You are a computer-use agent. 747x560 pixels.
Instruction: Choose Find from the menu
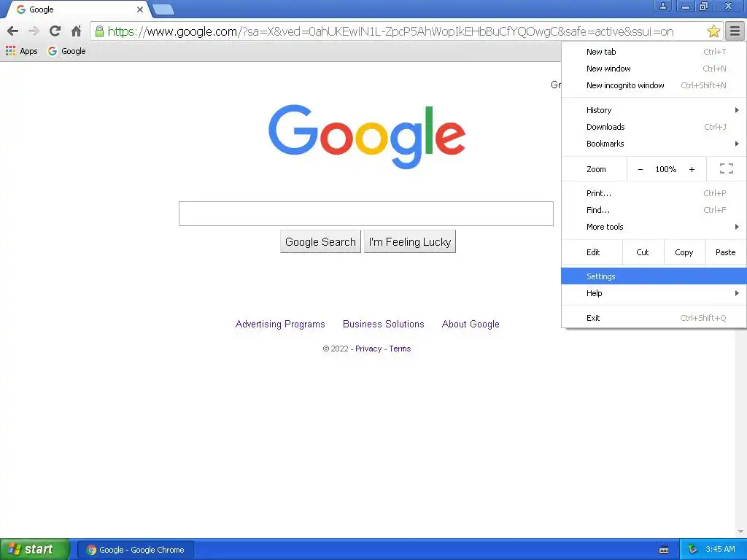[x=654, y=210]
